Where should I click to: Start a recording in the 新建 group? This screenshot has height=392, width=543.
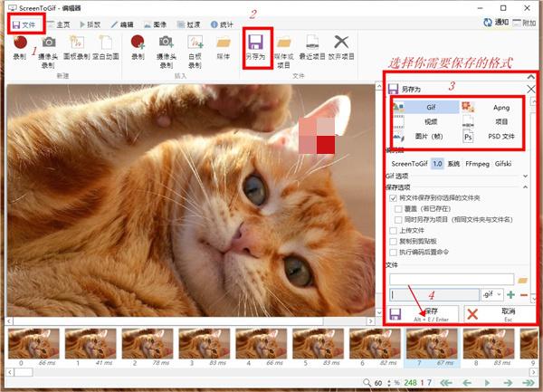[20, 47]
